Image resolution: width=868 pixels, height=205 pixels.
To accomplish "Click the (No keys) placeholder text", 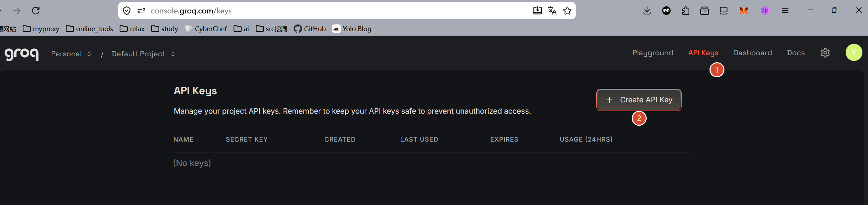I will click(x=192, y=163).
